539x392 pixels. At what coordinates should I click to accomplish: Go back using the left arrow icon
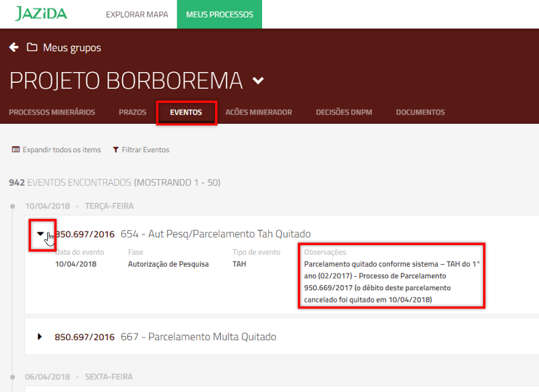(13, 47)
